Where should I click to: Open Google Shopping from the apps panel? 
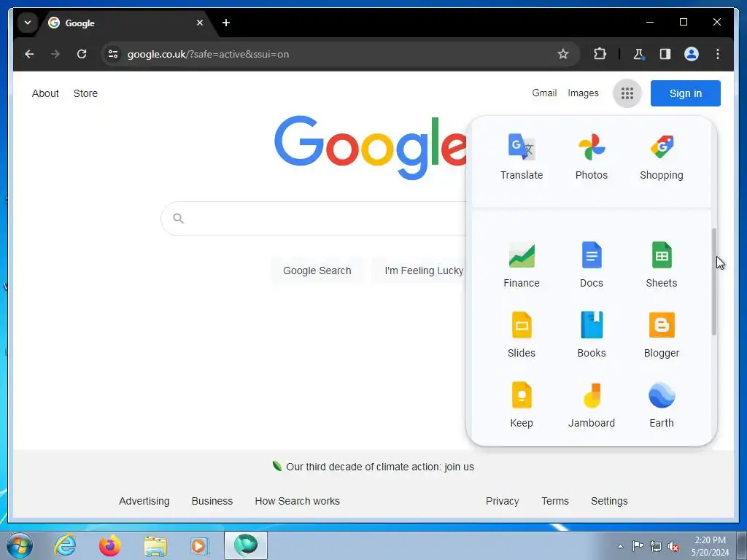coord(661,157)
